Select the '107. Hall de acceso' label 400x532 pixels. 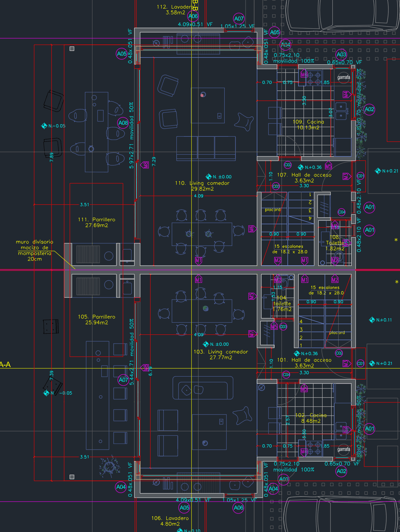[304, 175]
